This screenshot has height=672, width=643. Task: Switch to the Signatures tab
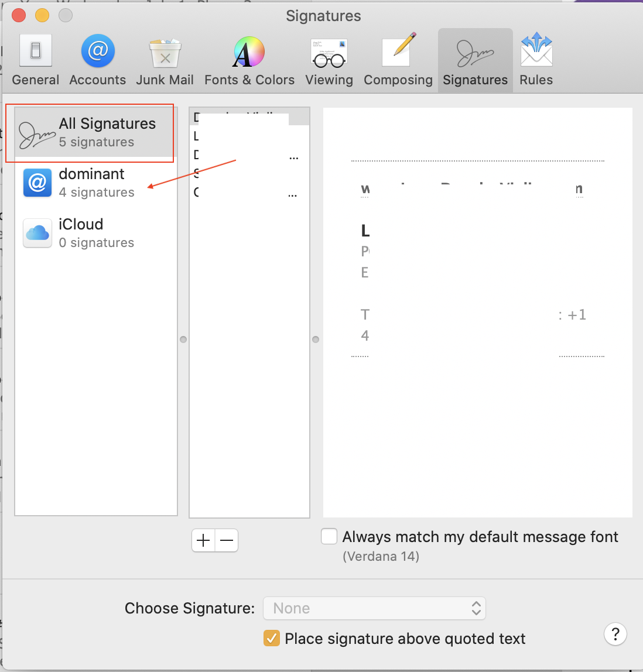point(476,60)
